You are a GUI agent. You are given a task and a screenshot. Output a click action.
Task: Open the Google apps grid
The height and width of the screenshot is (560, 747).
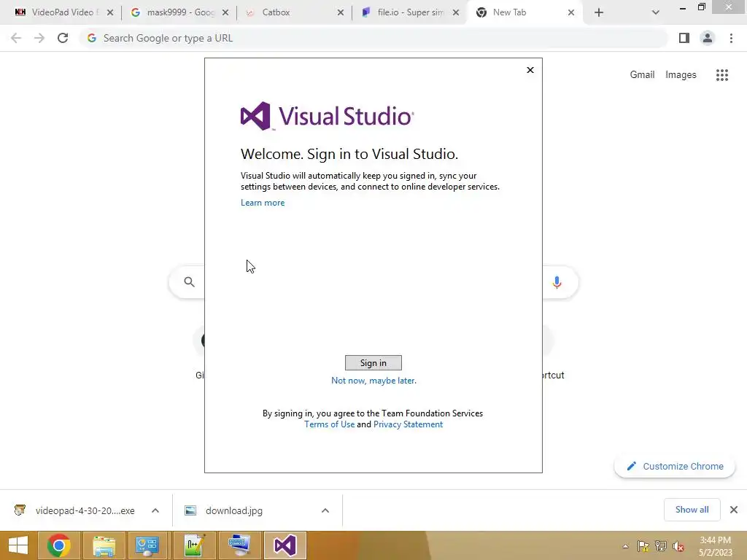tap(722, 75)
